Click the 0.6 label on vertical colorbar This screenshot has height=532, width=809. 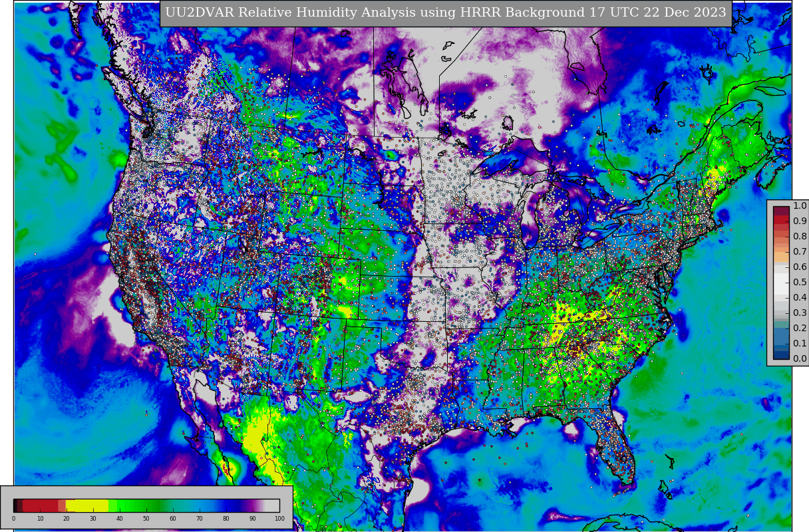point(800,267)
